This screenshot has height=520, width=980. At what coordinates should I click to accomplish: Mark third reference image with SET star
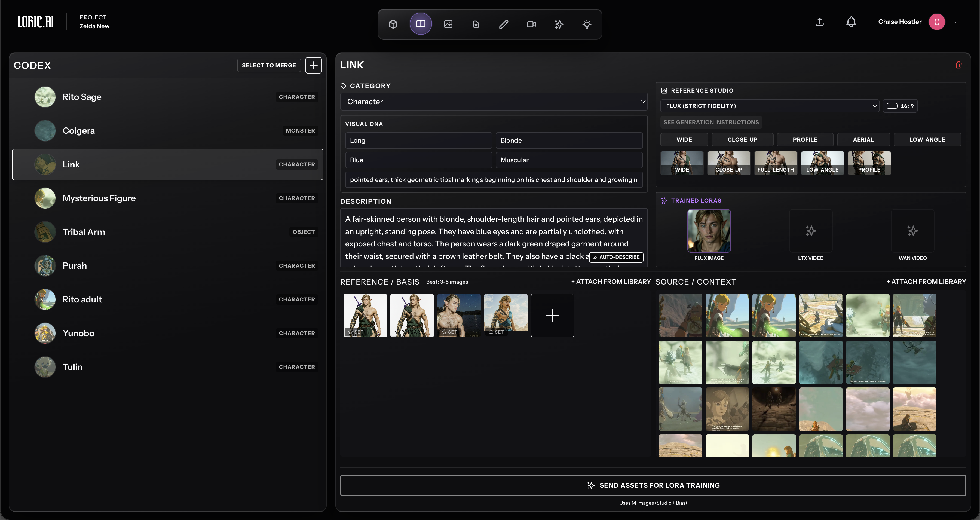coord(449,332)
